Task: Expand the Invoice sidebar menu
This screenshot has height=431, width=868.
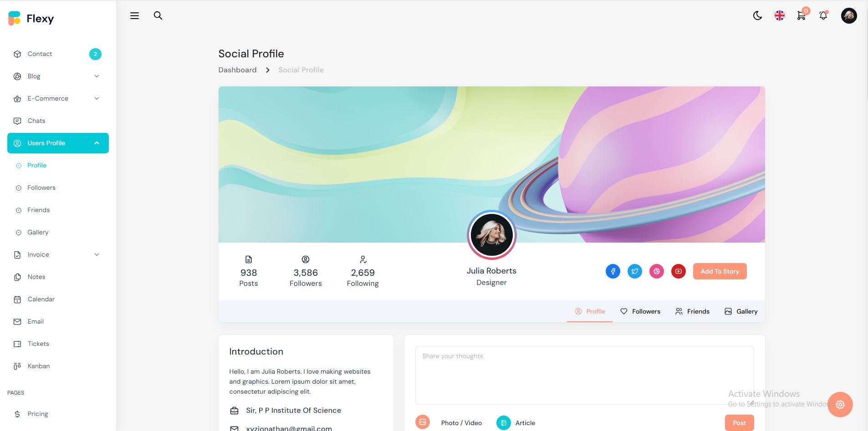Action: (x=58, y=255)
